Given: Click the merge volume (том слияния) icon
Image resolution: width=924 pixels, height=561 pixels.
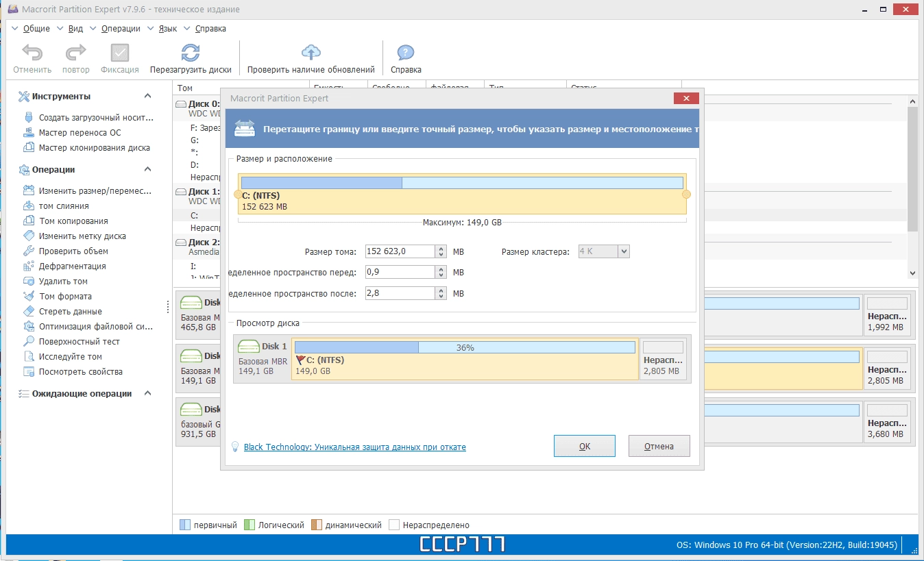Looking at the screenshot, I should click(x=28, y=206).
